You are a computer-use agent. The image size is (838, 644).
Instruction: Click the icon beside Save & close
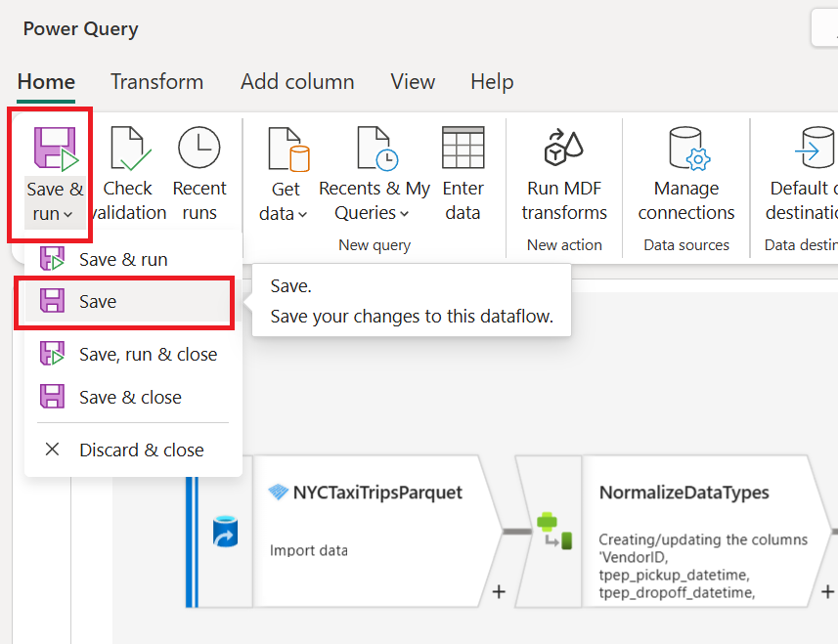pos(53,396)
